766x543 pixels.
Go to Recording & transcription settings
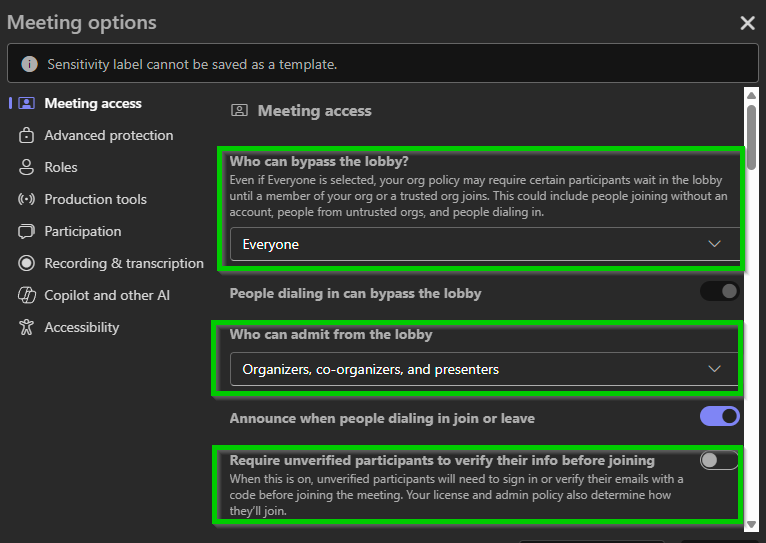[x=123, y=263]
